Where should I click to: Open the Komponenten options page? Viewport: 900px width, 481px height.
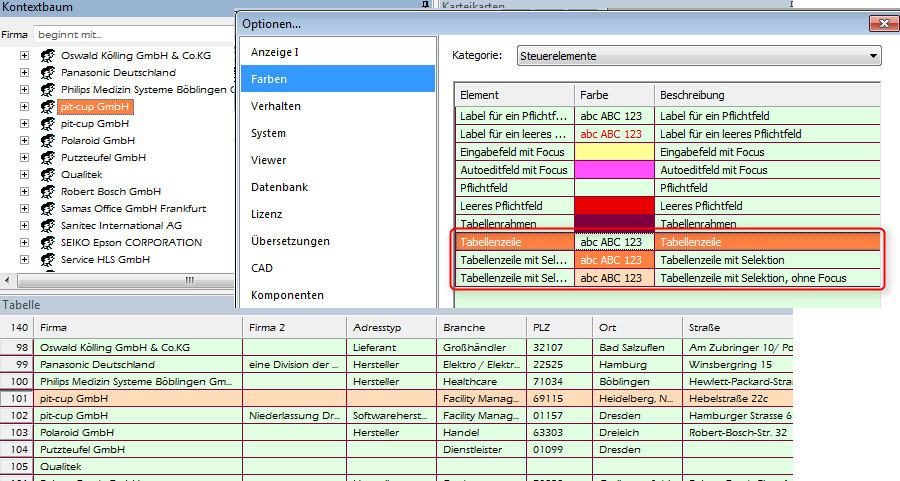pyautogui.click(x=338, y=295)
